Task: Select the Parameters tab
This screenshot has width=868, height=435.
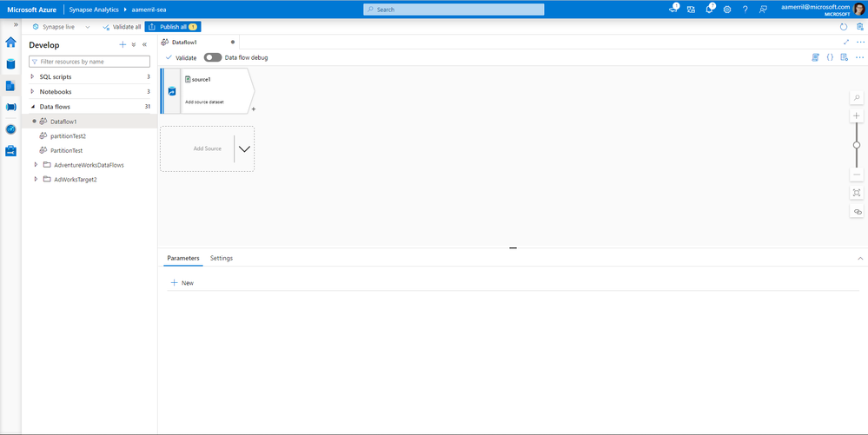Action: pos(183,258)
